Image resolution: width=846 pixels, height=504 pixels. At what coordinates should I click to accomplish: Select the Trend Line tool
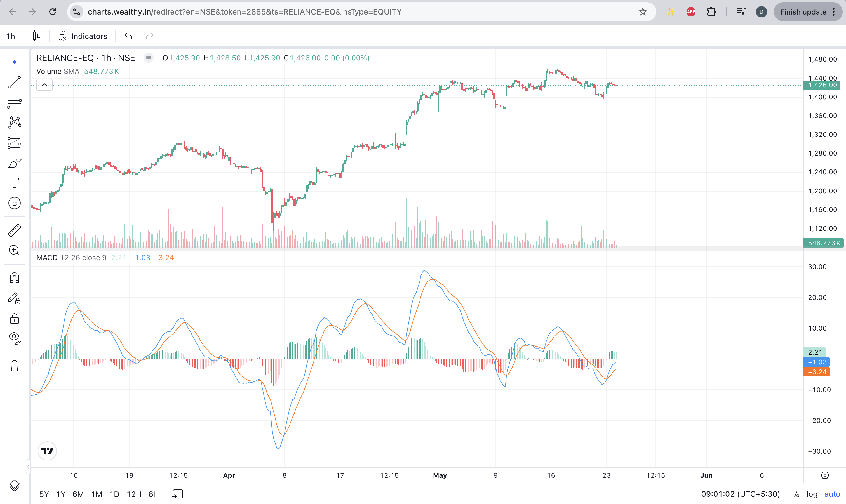pyautogui.click(x=14, y=82)
